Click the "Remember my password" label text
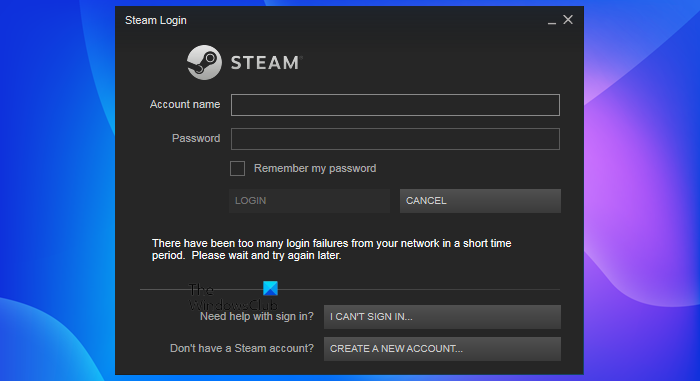700x381 pixels. click(315, 168)
